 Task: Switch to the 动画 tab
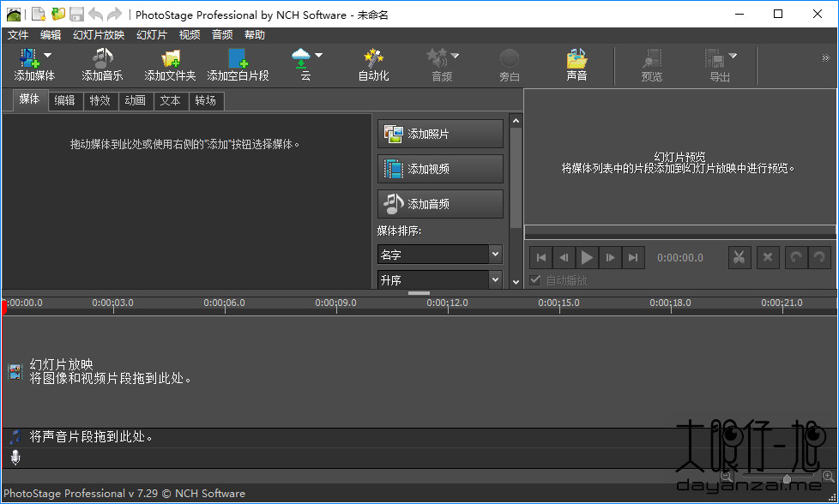(136, 100)
